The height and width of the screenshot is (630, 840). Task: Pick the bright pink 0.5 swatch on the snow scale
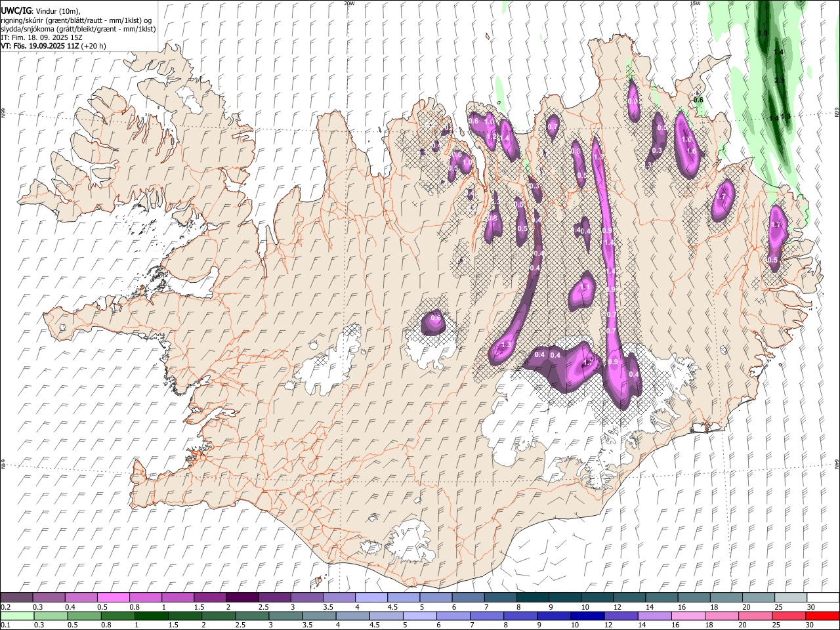113,597
